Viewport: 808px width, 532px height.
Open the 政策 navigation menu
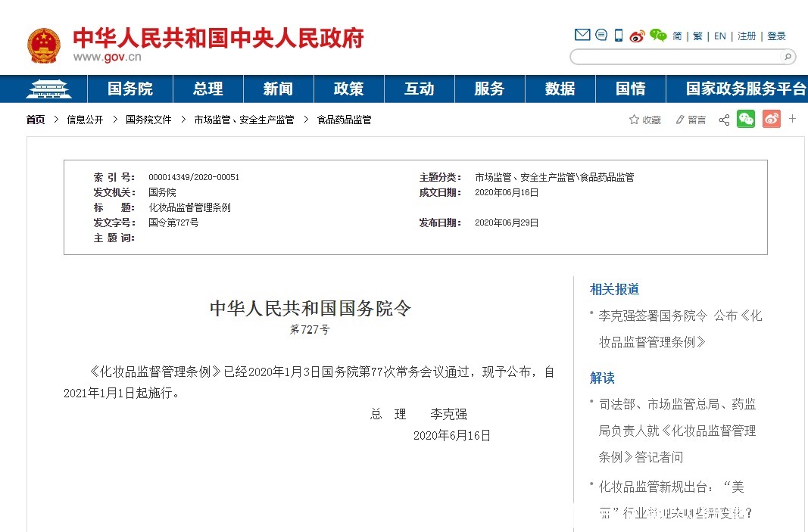click(349, 89)
